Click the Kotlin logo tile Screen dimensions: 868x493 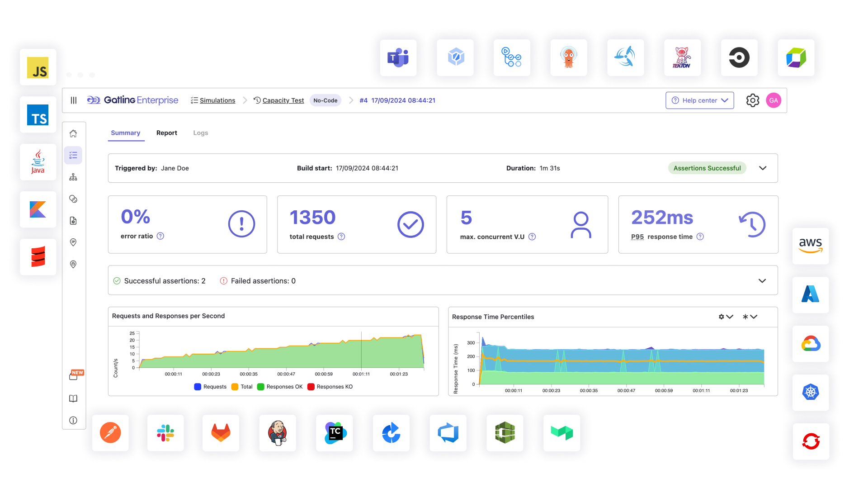tap(38, 209)
